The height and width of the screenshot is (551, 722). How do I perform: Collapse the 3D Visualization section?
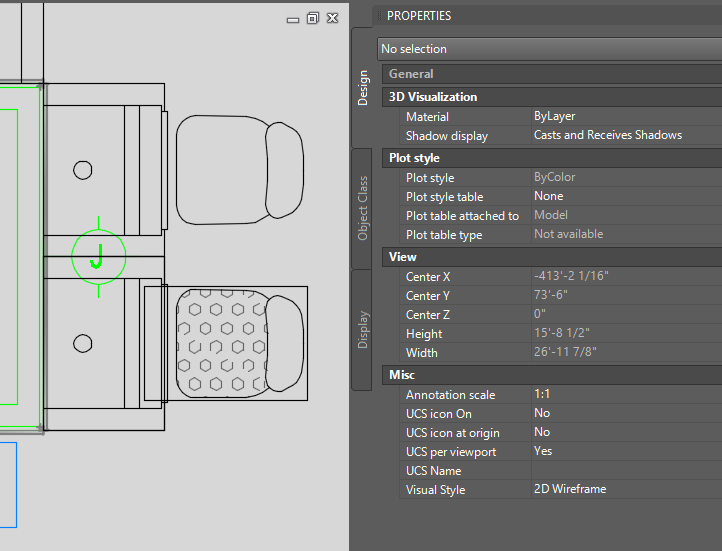[552, 97]
